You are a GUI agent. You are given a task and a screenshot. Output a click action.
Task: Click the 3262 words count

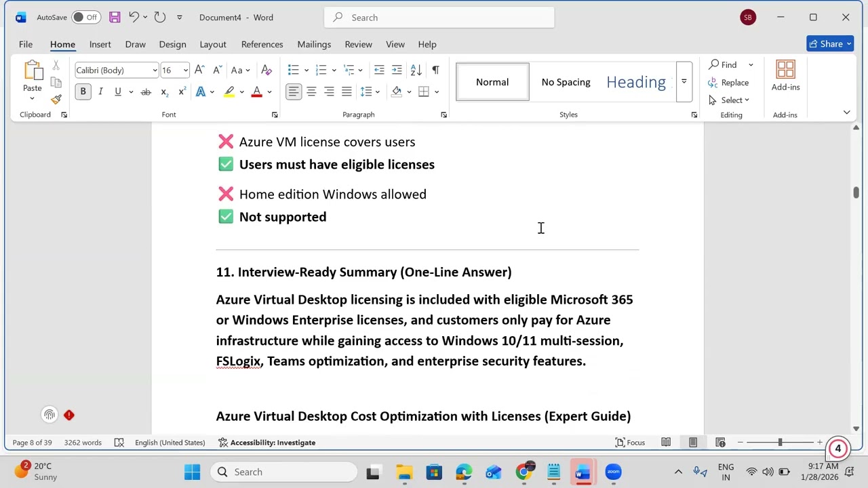83,443
